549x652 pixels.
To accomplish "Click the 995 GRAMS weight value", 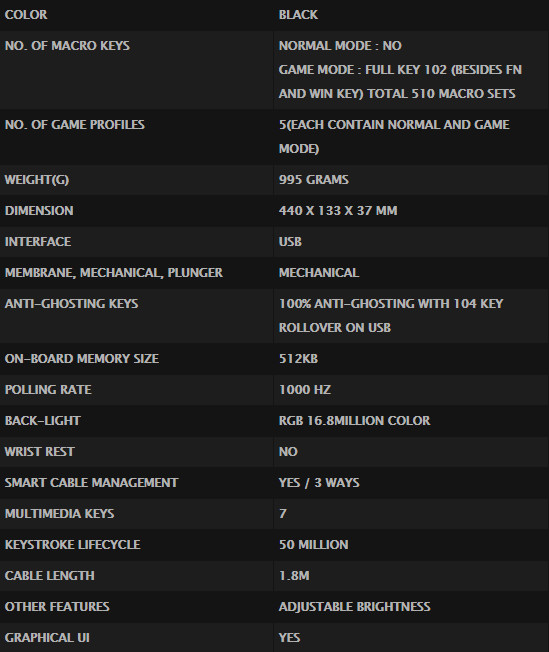I will pos(314,180).
